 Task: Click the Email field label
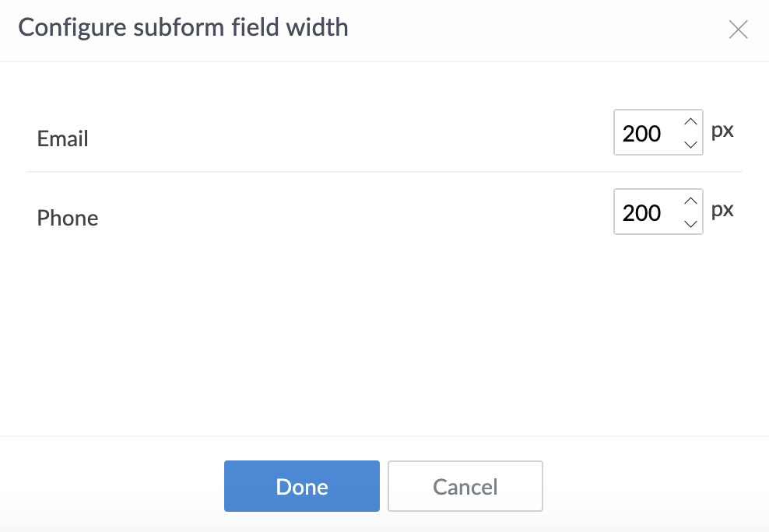point(63,139)
